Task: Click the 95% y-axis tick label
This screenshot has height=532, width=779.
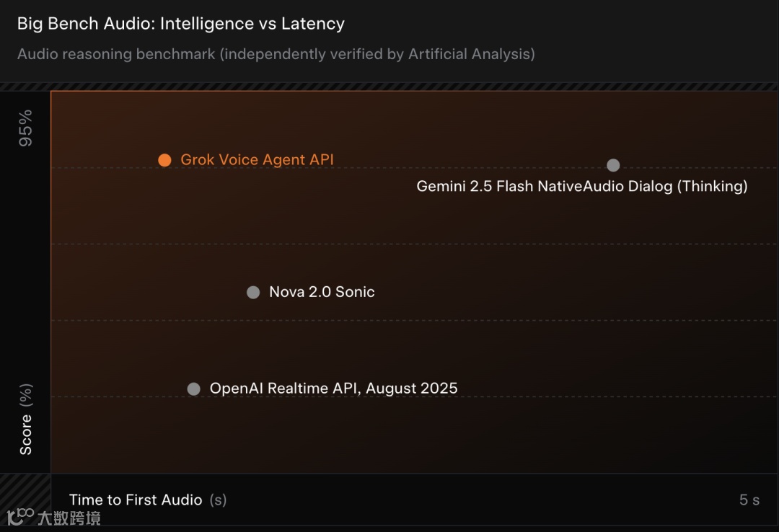Action: click(26, 128)
